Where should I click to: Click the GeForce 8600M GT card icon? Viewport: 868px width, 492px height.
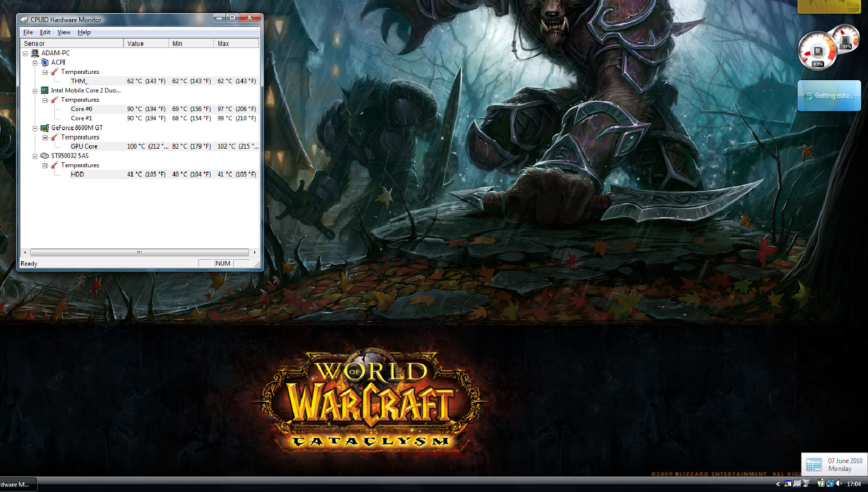point(44,128)
